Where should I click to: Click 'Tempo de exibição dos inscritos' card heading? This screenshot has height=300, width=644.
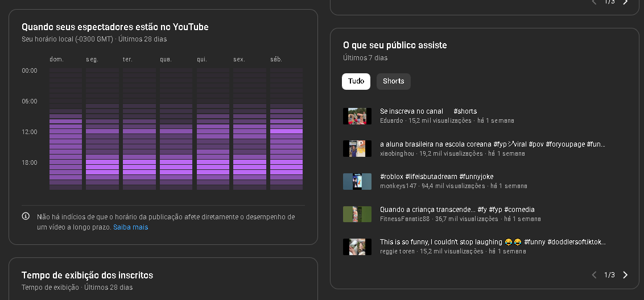pyautogui.click(x=87, y=276)
